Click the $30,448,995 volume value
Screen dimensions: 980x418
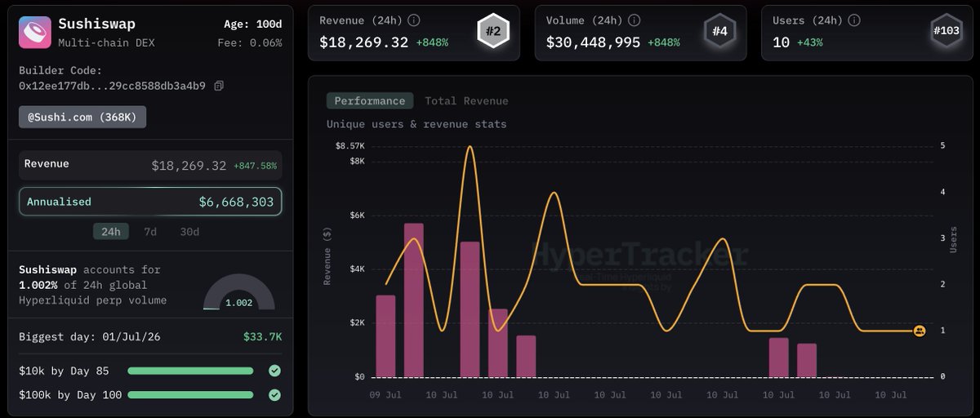[594, 42]
